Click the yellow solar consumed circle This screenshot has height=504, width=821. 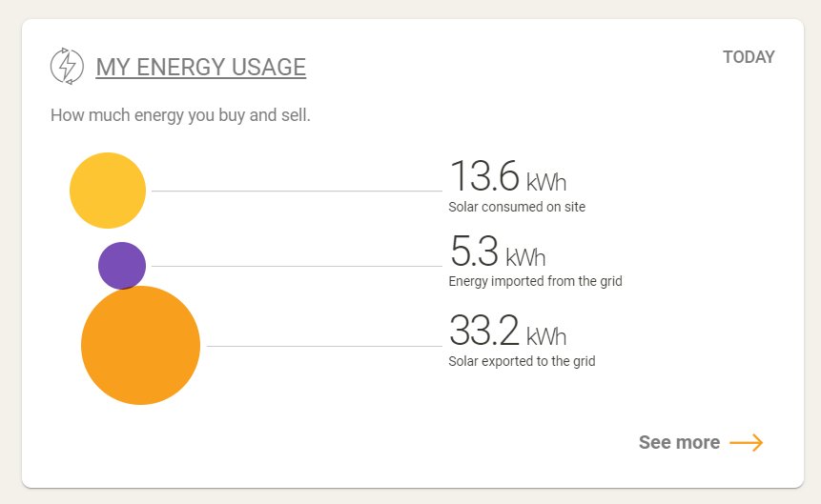tap(108, 191)
